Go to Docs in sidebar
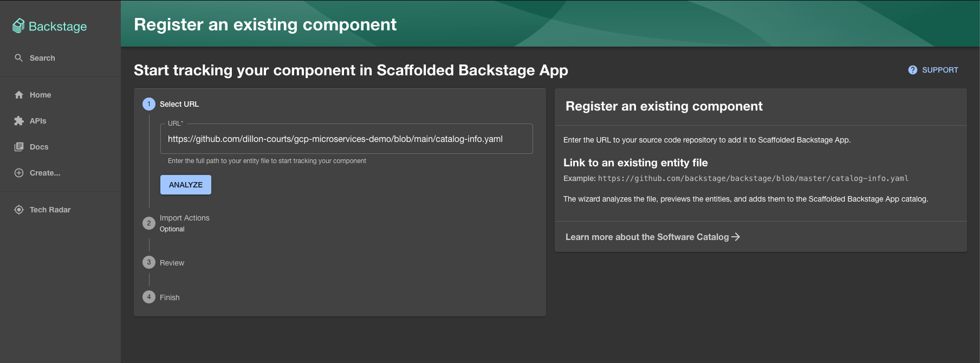This screenshot has height=363, width=980. [x=39, y=147]
